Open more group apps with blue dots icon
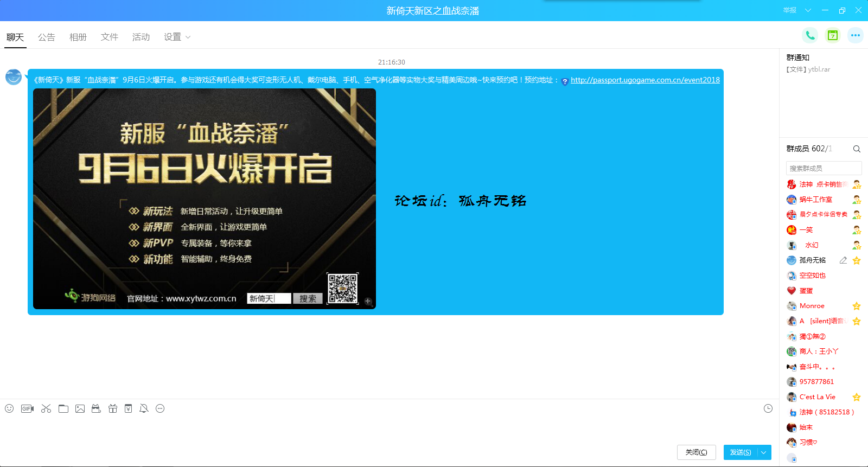 (x=856, y=35)
